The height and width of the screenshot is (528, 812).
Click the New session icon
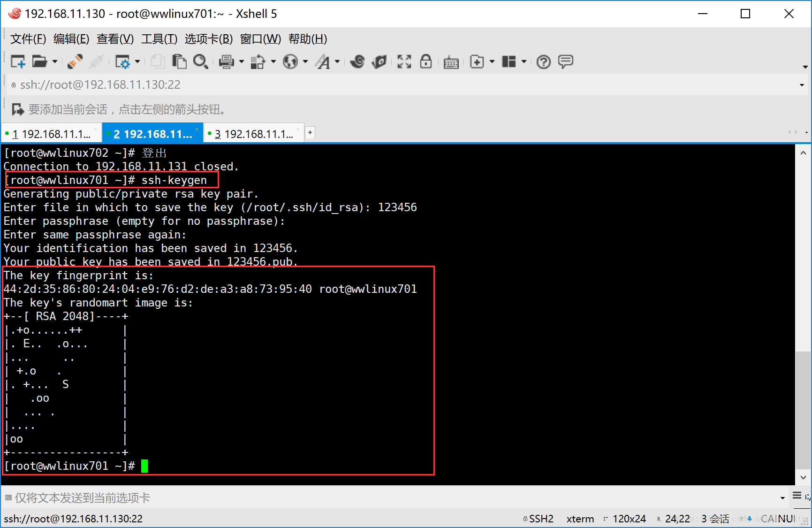(18, 61)
